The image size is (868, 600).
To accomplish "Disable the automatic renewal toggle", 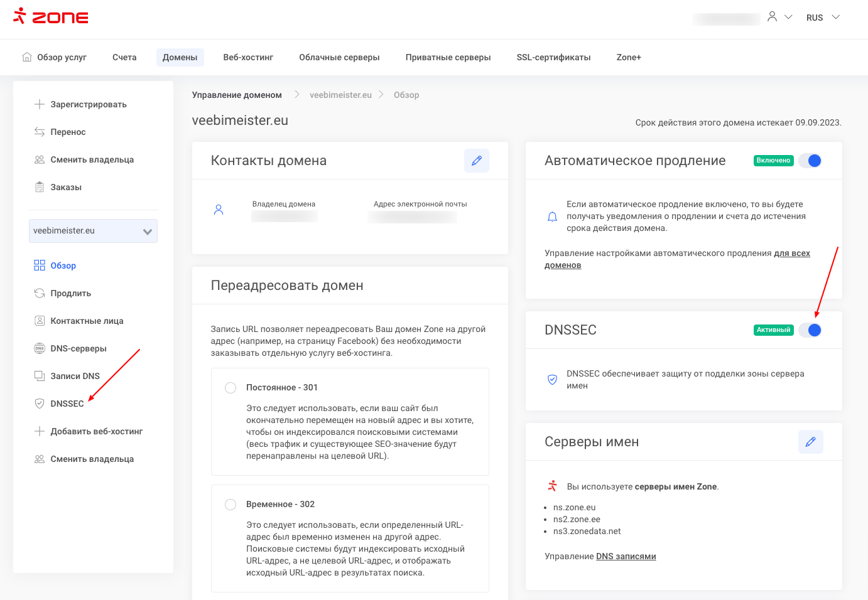I will (810, 161).
